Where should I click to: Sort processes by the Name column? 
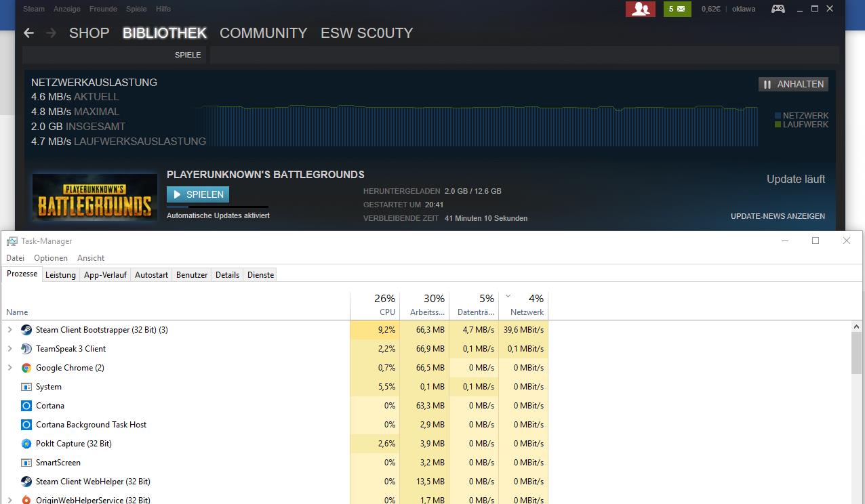[x=176, y=306]
